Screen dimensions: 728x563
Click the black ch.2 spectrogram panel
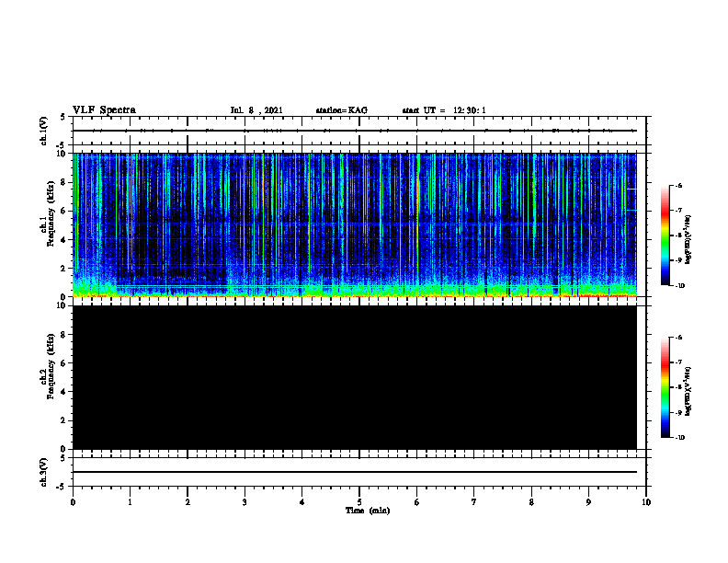click(x=355, y=377)
